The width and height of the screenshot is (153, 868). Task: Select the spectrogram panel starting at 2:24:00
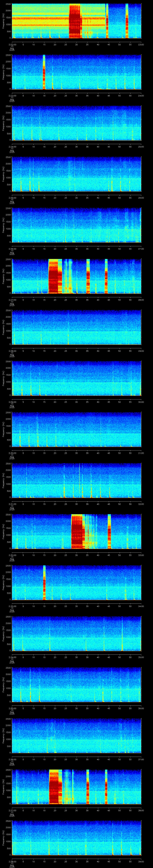click(76, 123)
